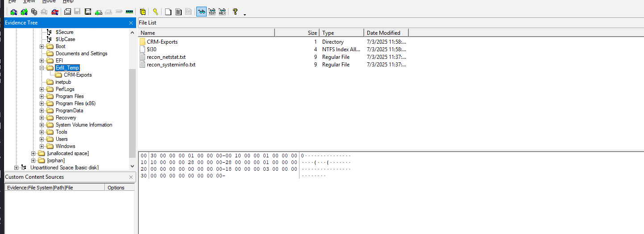The height and width of the screenshot is (234, 644).
Task: Click the Export Directory Listing DIR icon
Action: point(189,12)
